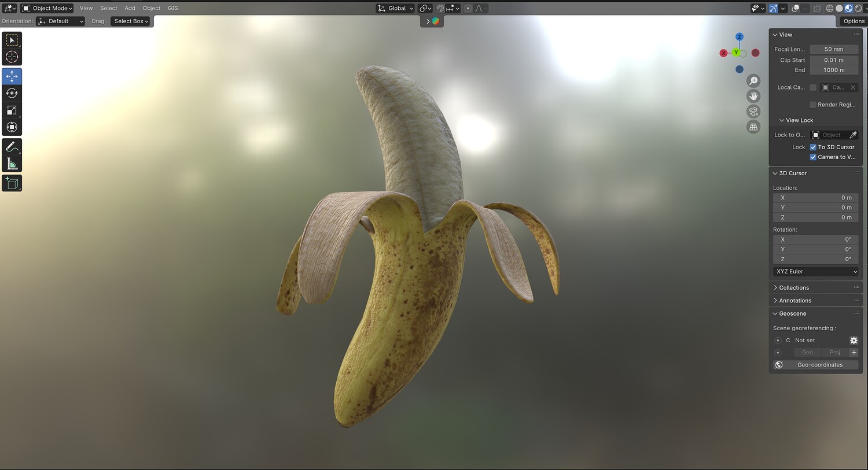
Task: Select the Scale tool
Action: coord(12,110)
